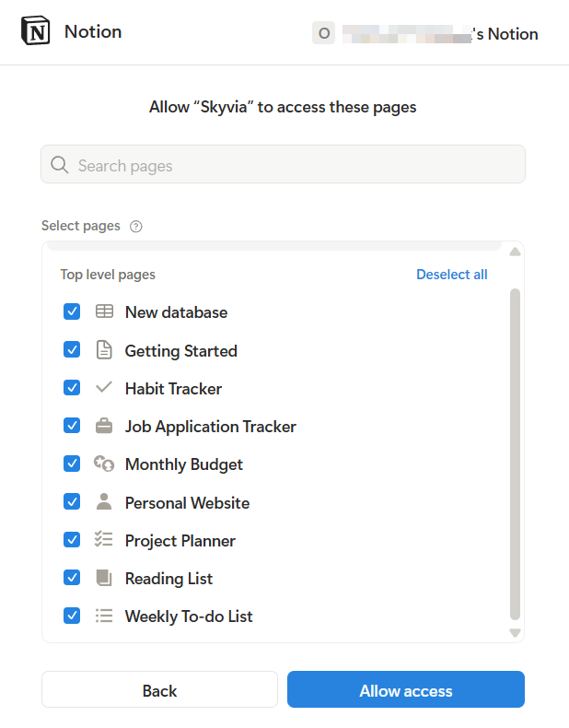Open the Select pages help tooltip icon

136,227
